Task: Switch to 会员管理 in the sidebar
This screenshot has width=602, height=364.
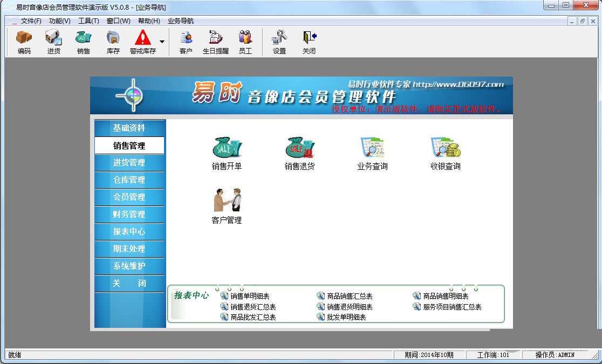Action: click(130, 197)
